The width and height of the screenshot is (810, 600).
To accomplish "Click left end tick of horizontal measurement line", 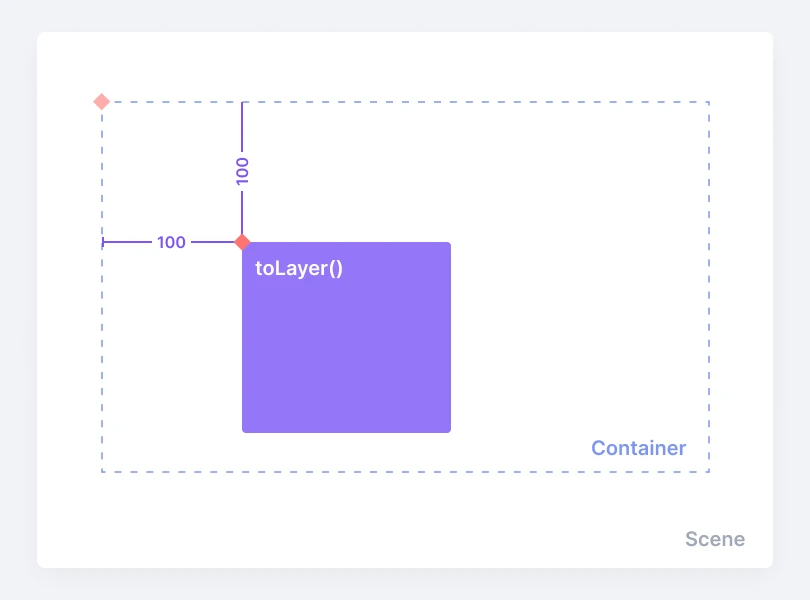I will tap(103, 242).
